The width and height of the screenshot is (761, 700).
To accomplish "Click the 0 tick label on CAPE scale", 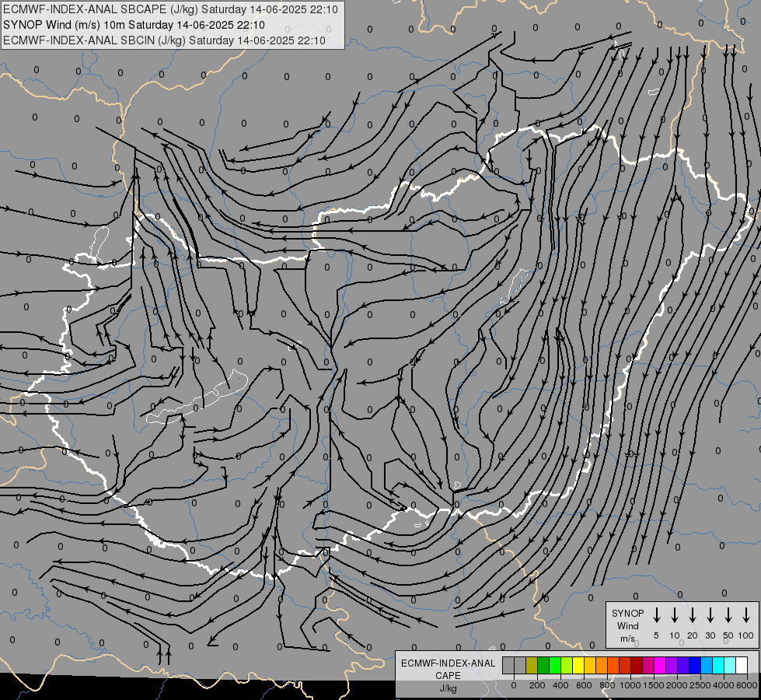I will 514,685.
